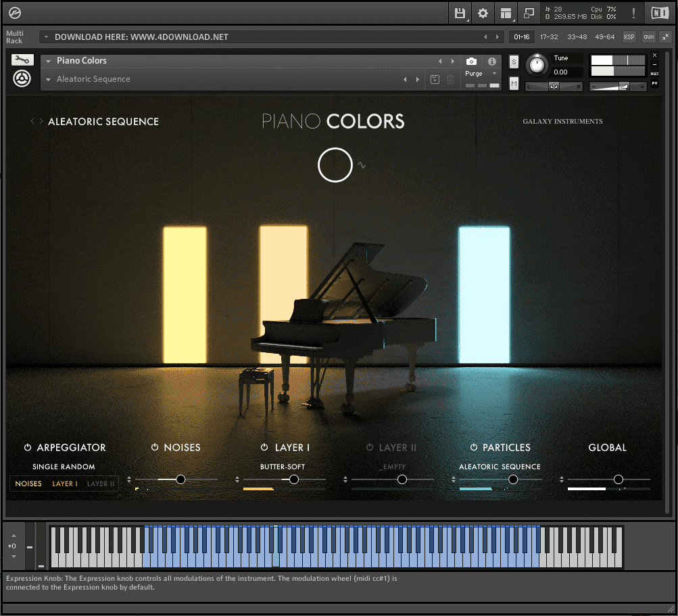Image resolution: width=678 pixels, height=616 pixels.
Task: Toggle Noises power button
Action: click(155, 447)
